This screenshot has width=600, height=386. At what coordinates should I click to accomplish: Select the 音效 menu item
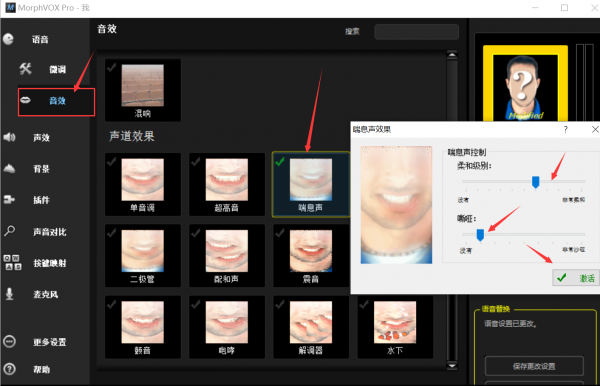pos(57,101)
